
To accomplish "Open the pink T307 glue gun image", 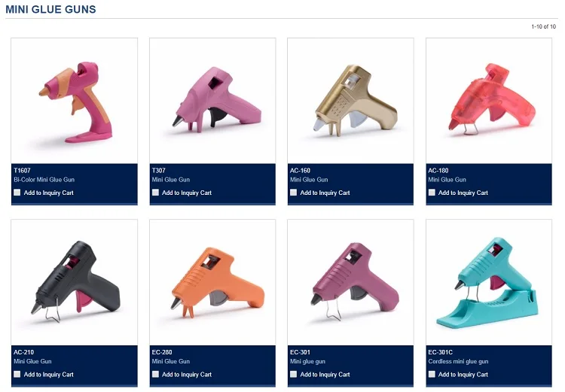I will tap(212, 101).
